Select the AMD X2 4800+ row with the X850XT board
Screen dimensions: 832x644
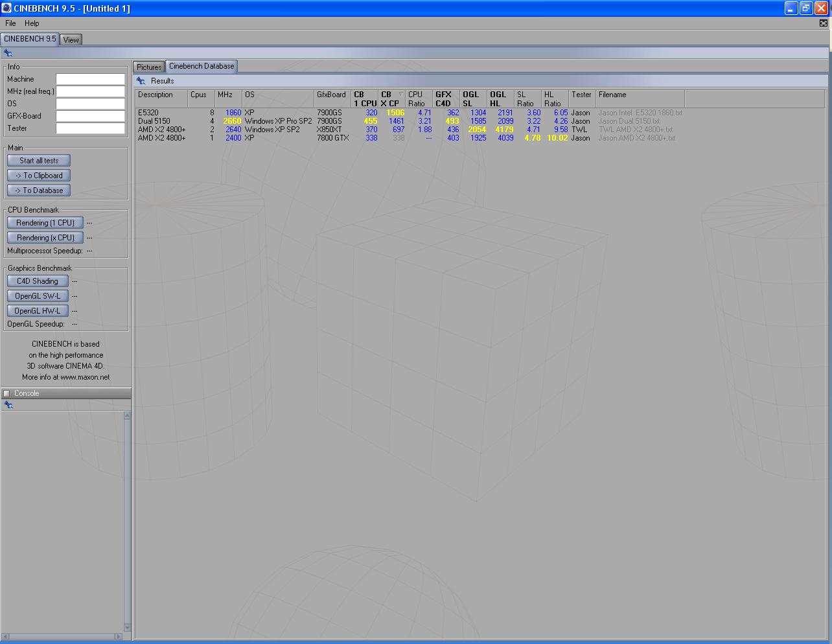(x=161, y=130)
